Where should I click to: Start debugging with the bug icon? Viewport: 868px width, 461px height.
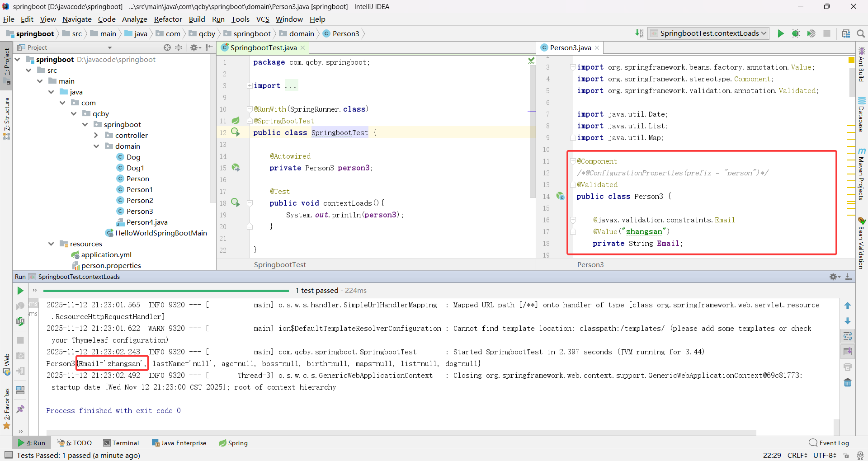[796, 33]
